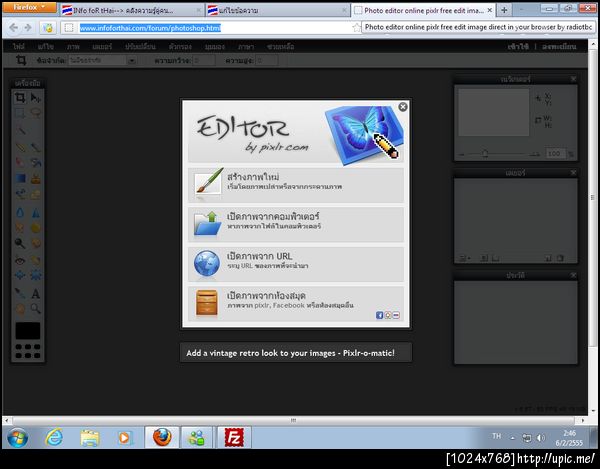Close the Editor welcome dialog
This screenshot has height=469, width=600.
pos(403,107)
